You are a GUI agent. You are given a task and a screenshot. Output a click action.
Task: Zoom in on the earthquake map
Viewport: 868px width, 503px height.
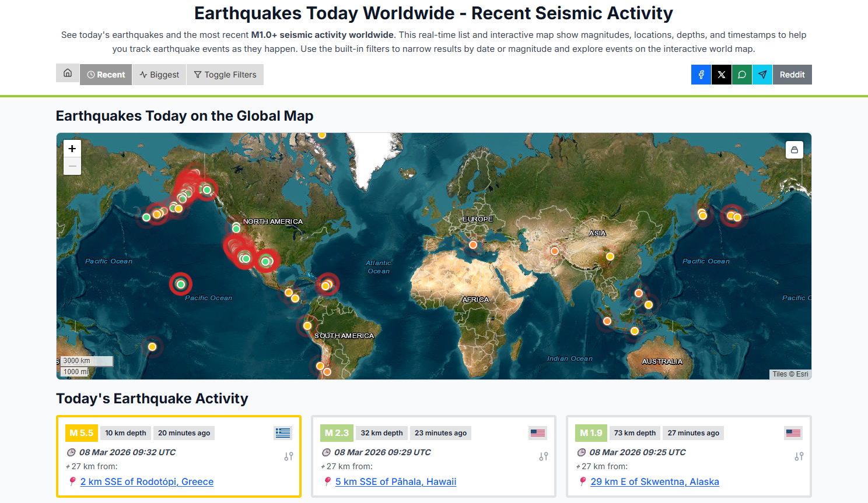[72, 149]
